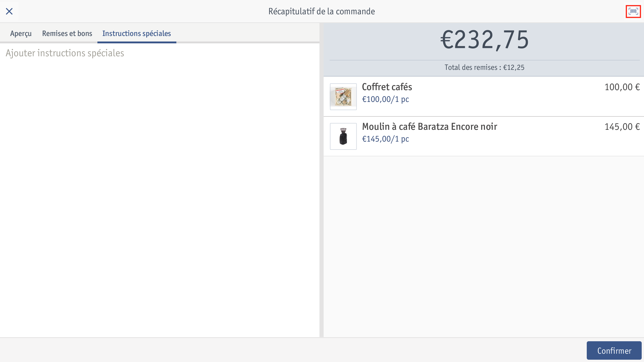This screenshot has height=362, width=644.
Task: Click the vertical divider between panels
Action: coord(322,180)
